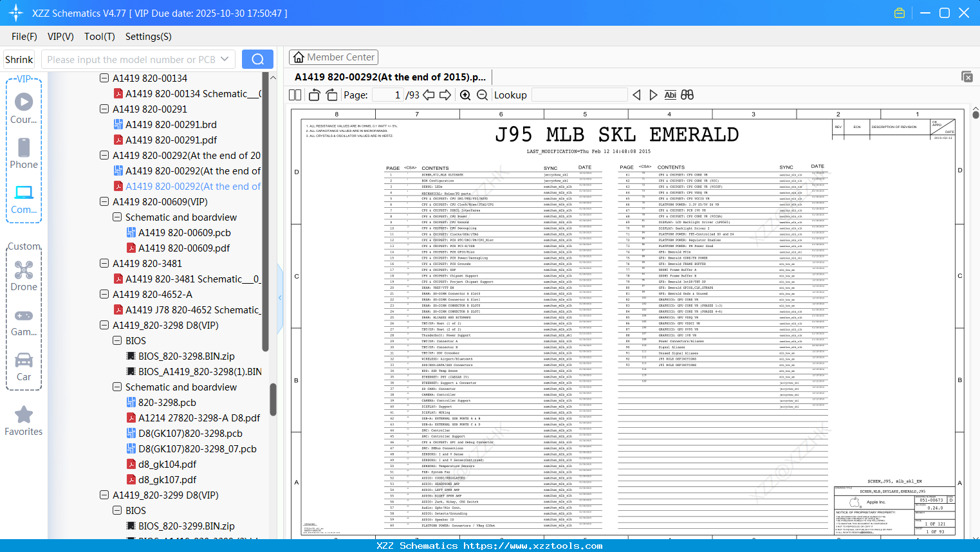
Task: Toggle the Abi whole-word match icon
Action: click(670, 95)
